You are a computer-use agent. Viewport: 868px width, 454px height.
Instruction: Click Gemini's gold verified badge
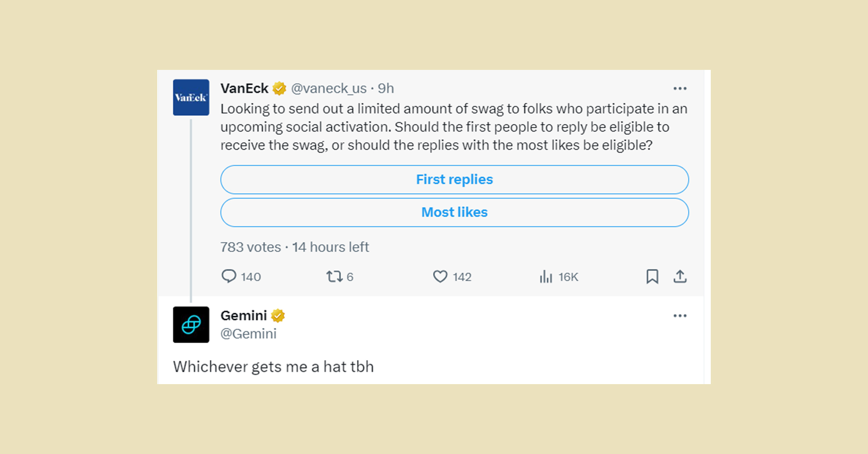(278, 316)
